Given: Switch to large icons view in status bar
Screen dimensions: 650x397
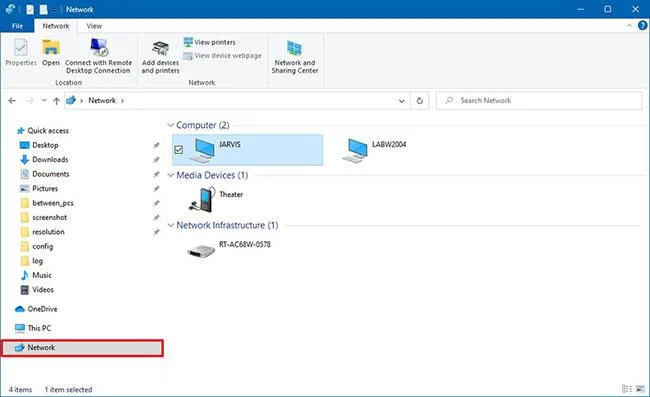Looking at the screenshot, I should (641, 389).
